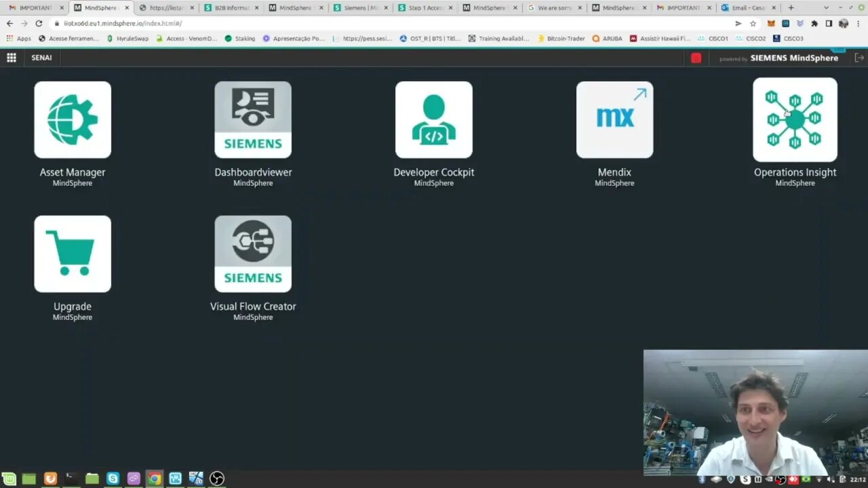
Task: Open the CISCO3 bookmark
Action: point(788,39)
